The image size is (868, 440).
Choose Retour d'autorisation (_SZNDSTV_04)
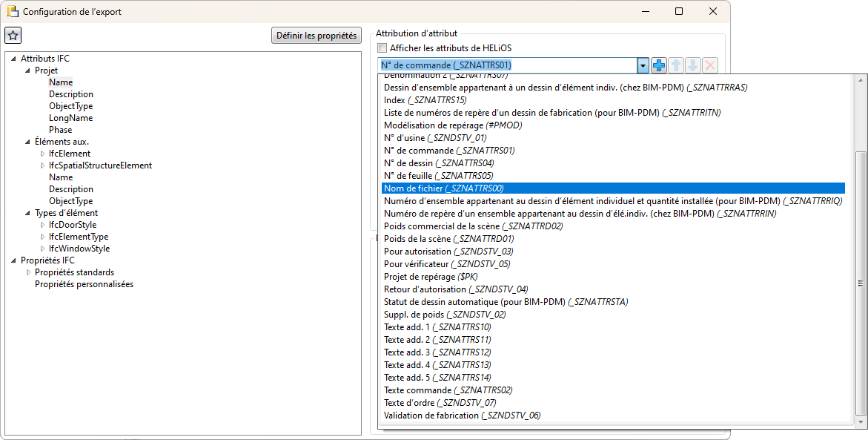(456, 290)
